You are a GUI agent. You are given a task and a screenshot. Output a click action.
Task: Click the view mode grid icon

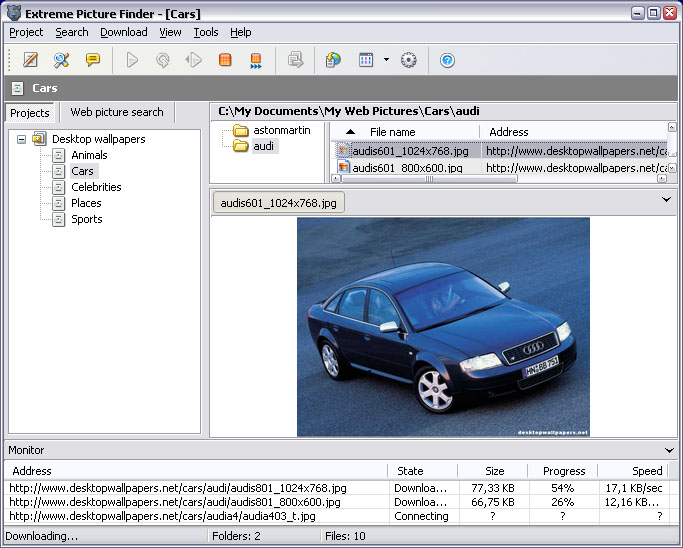[x=366, y=60]
